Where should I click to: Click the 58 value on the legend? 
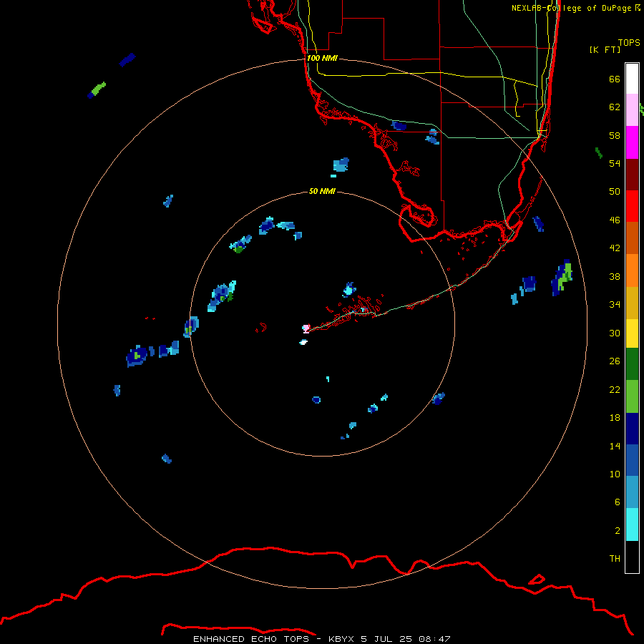[615, 135]
